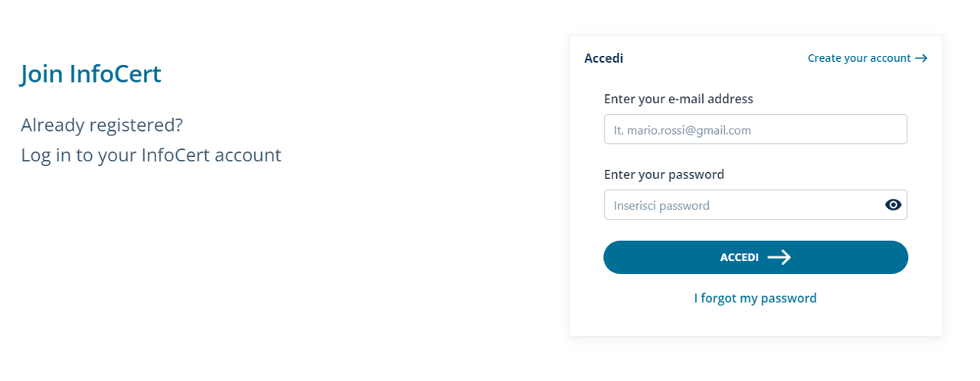Image resolution: width=980 pixels, height=381 pixels.
Task: Click the Accedi heading in the login card
Action: coord(603,58)
